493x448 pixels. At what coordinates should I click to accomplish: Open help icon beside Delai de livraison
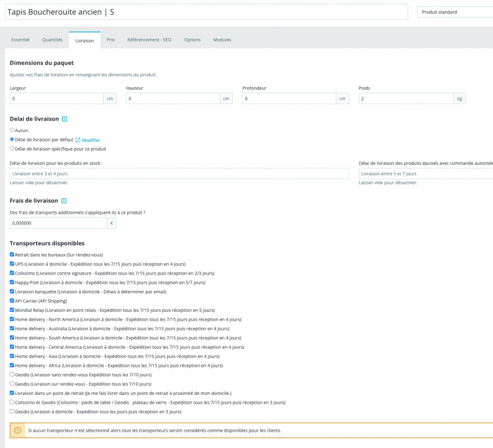pos(64,119)
